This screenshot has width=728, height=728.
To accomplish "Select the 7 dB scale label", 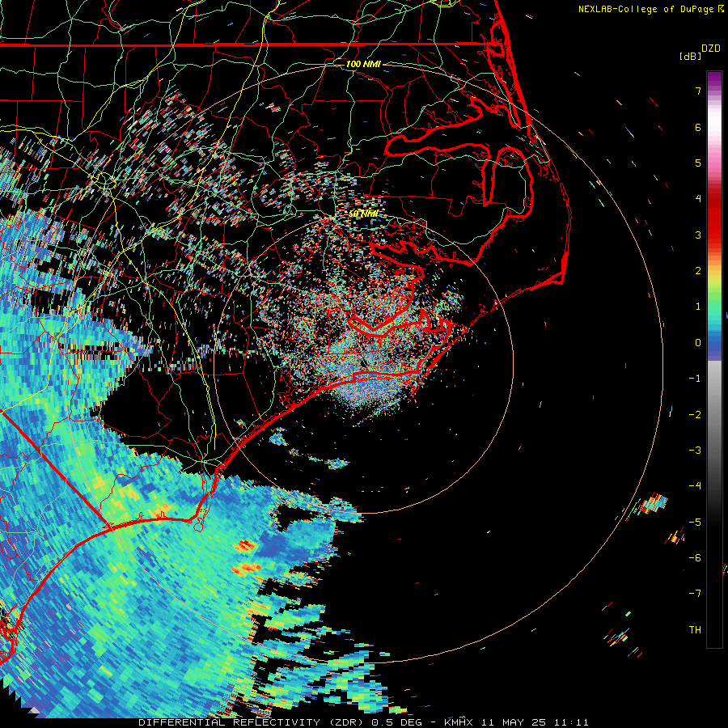I will [698, 91].
